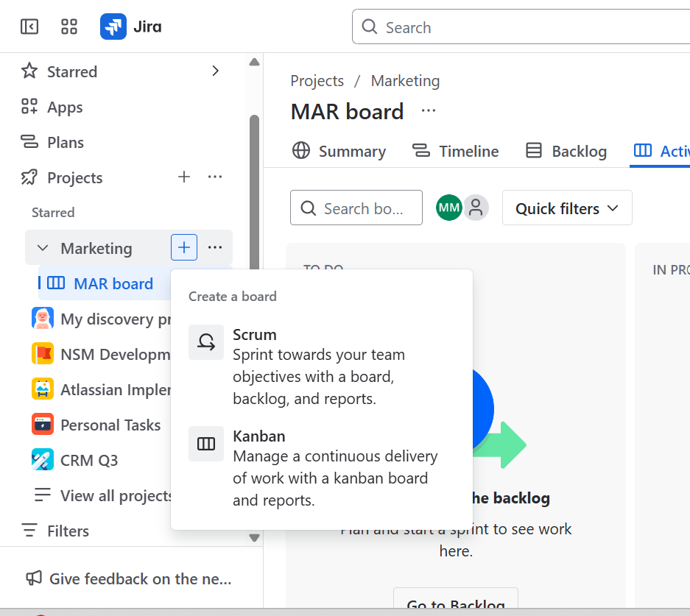
Task: Choose Scrum board type
Action: (321, 367)
